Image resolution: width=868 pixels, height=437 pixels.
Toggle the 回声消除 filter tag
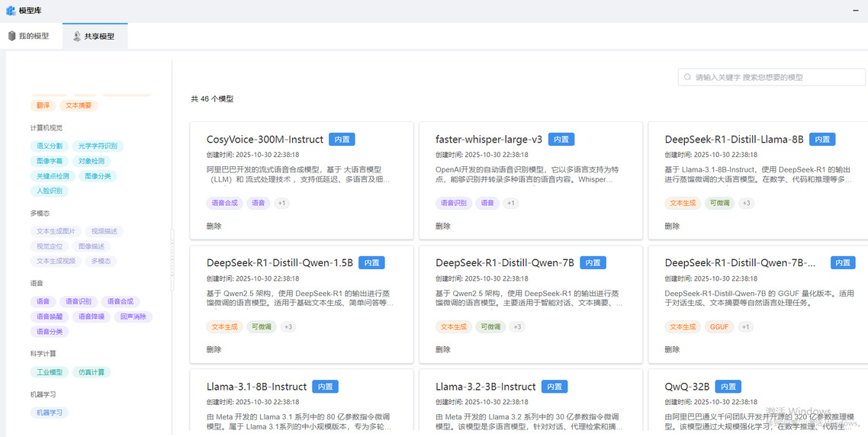(x=133, y=317)
